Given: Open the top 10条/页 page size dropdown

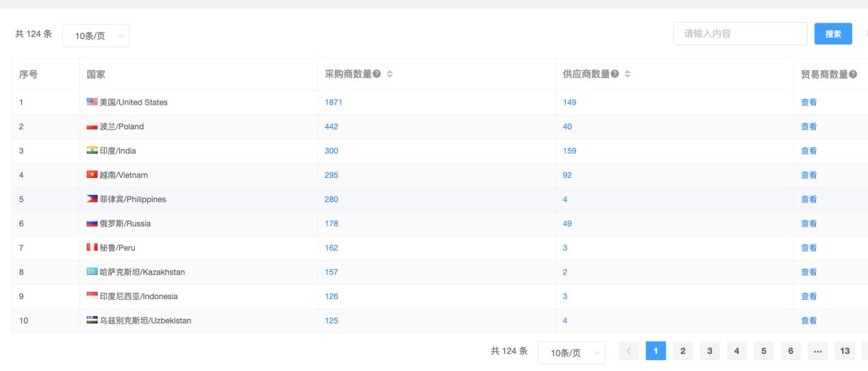Looking at the screenshot, I should pyautogui.click(x=95, y=36).
